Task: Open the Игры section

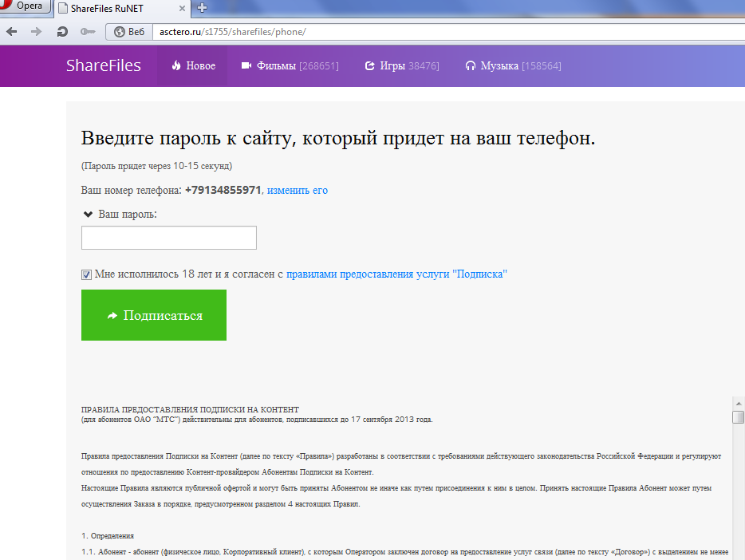Action: coord(402,65)
